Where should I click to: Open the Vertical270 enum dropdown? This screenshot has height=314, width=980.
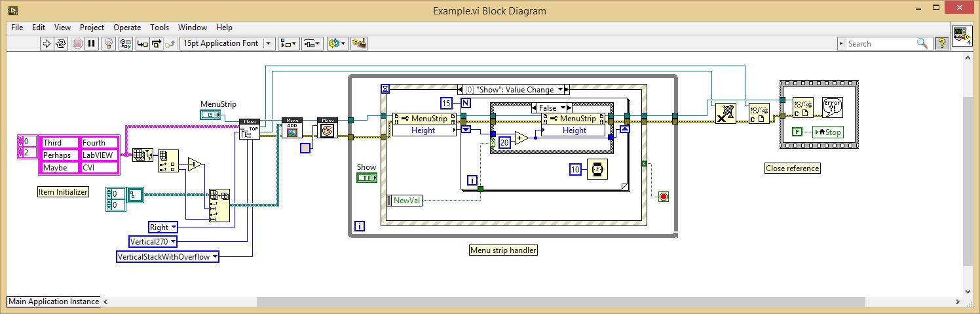(x=154, y=242)
